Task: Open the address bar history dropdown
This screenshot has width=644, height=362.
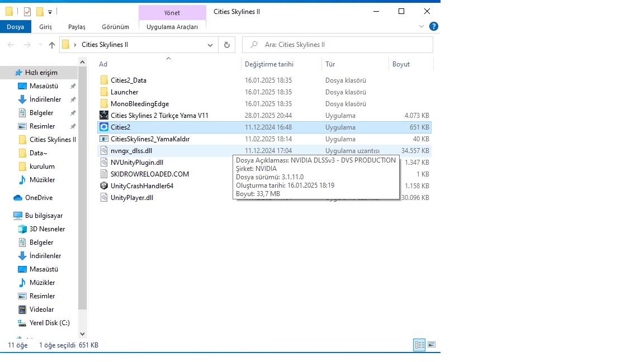Action: tap(210, 45)
